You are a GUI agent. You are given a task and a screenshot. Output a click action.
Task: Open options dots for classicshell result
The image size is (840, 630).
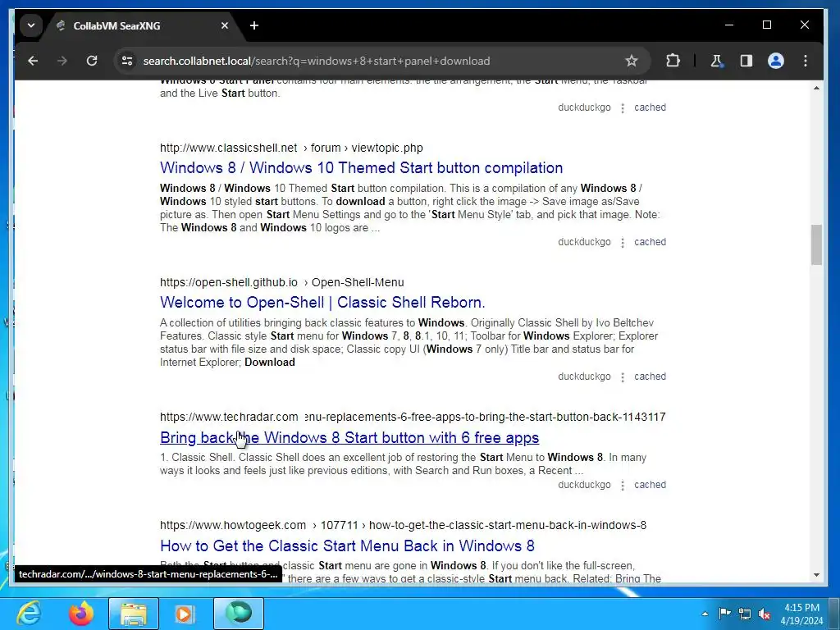coord(623,243)
